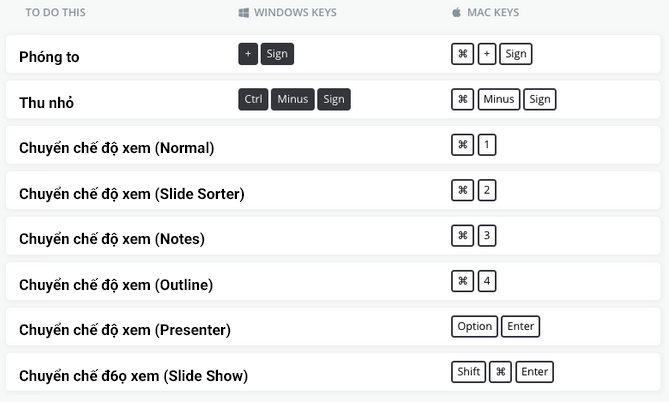This screenshot has height=402, width=669.
Task: Click the Windows logo icon in header
Action: click(243, 13)
